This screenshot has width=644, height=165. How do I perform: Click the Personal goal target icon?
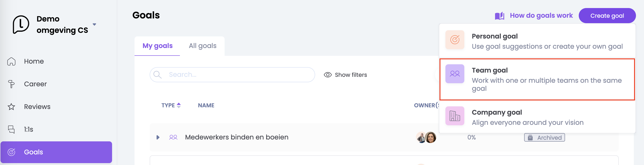point(454,40)
